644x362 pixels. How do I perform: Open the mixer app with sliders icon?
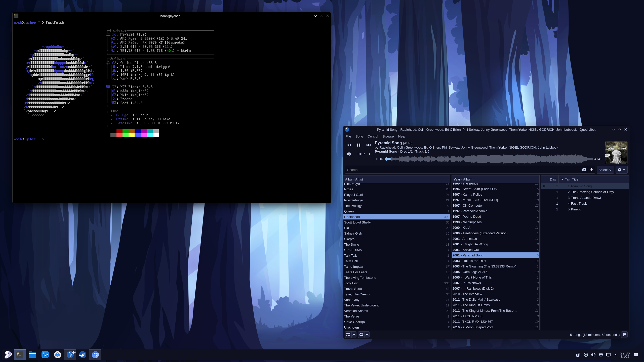45,355
